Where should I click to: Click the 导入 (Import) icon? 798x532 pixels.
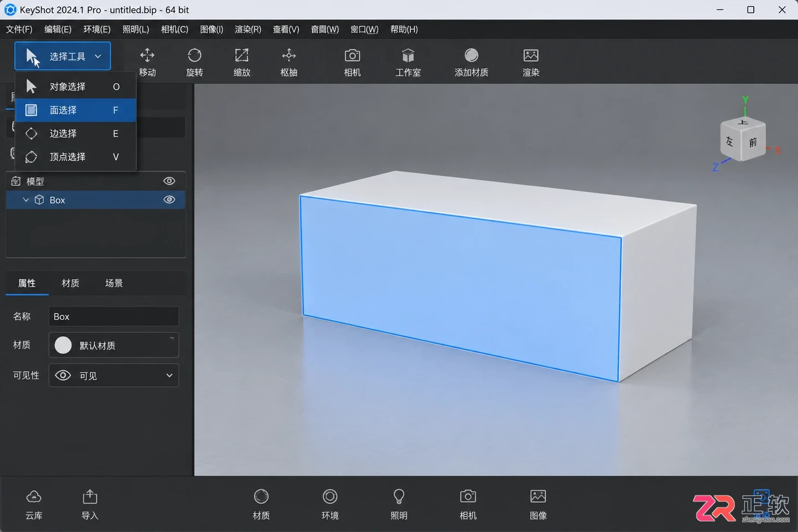(90, 497)
